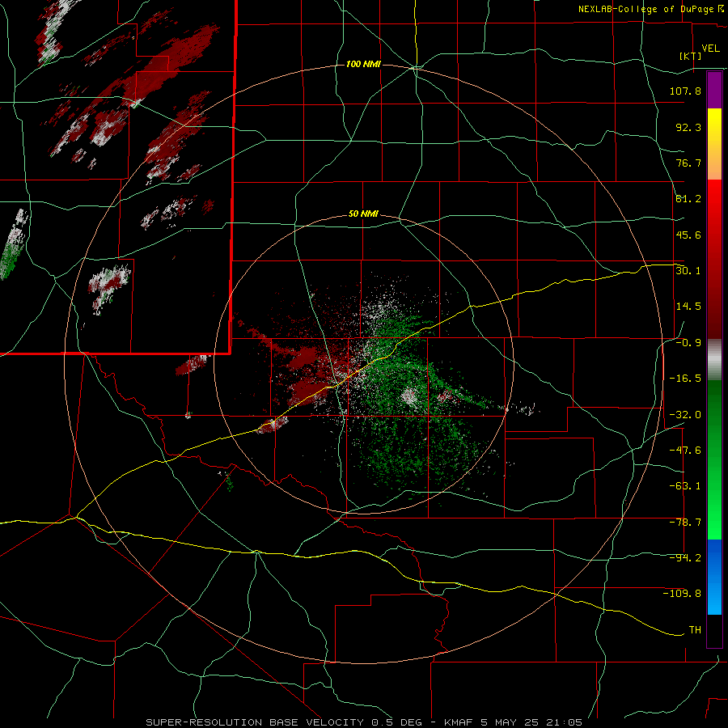Screen dimensions: 728x728
Task: Select the 14.5 velocity scale value
Action: (688, 307)
